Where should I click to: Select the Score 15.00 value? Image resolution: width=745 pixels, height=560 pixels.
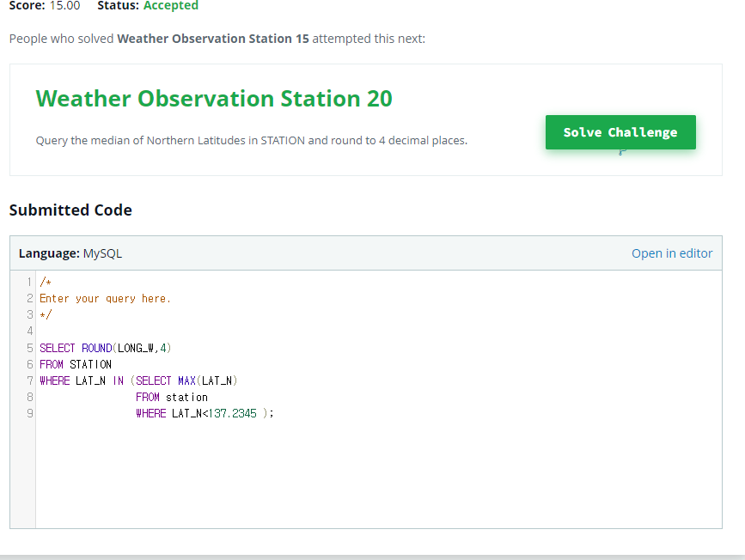click(64, 5)
